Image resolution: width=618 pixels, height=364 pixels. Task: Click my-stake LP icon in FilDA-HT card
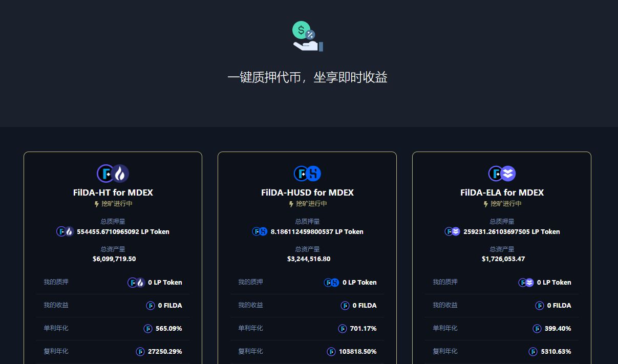(136, 282)
